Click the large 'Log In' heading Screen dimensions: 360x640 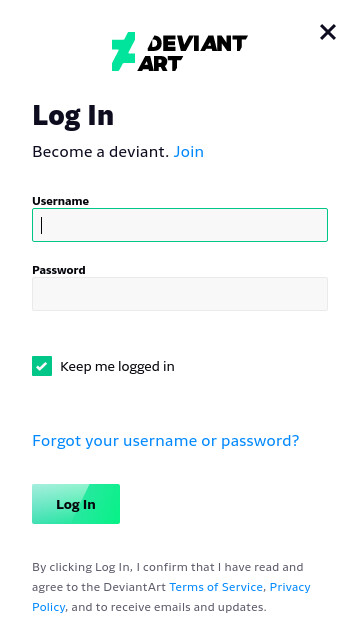coord(73,116)
